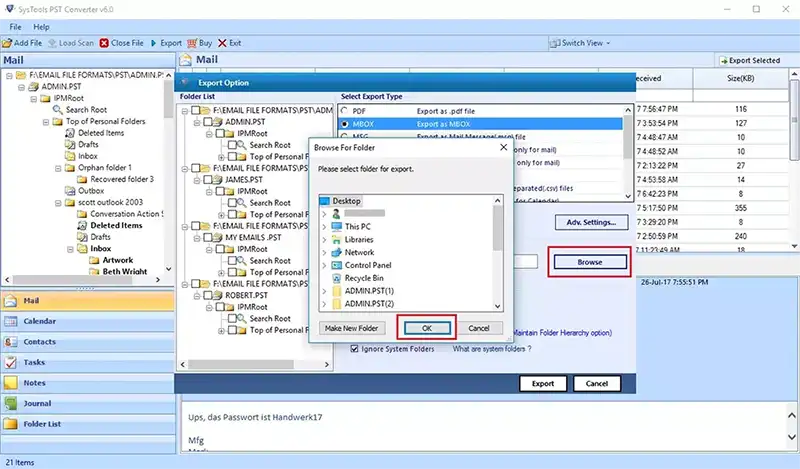Expand Network node in folder browser
Image resolution: width=800 pixels, height=469 pixels.
coord(324,252)
